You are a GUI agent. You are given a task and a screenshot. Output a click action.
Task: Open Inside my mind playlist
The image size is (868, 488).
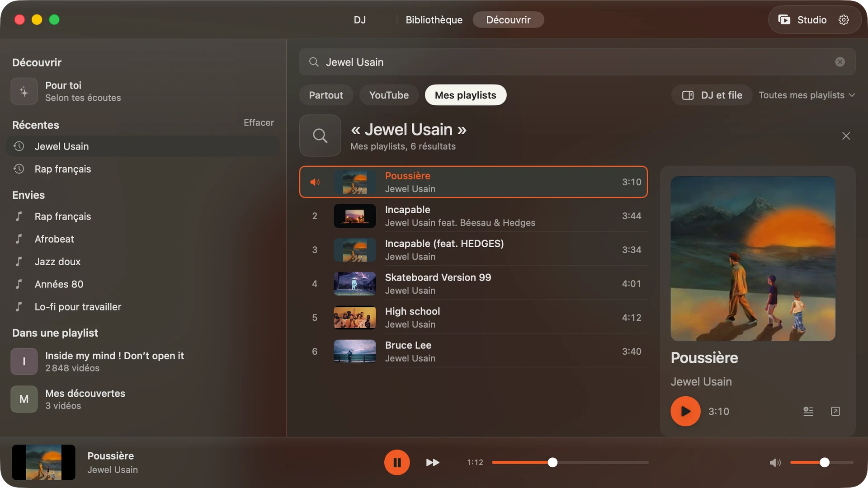coord(143,361)
